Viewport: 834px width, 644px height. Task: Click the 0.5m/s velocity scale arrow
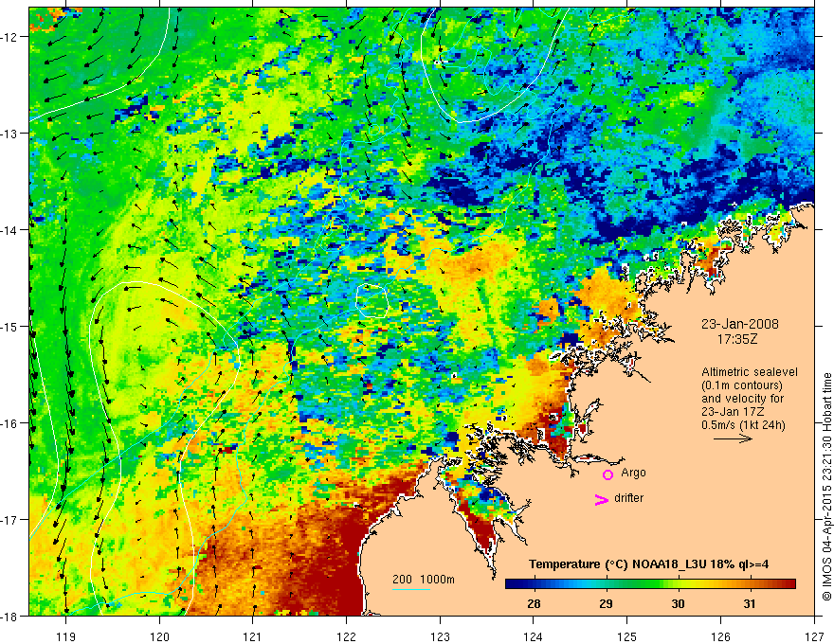[733, 438]
